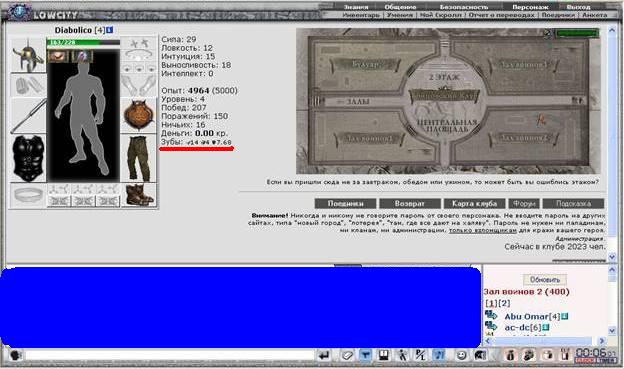Click the character health bar

coord(83,43)
